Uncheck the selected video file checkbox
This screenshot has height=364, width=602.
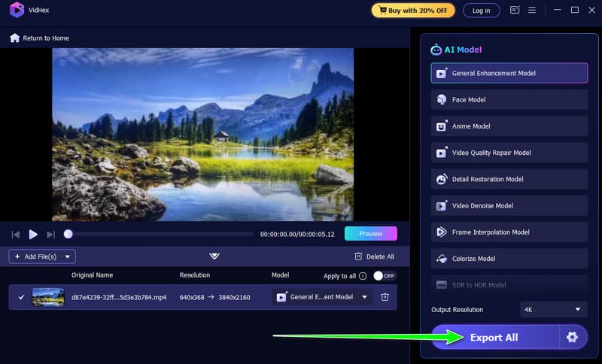tap(21, 297)
